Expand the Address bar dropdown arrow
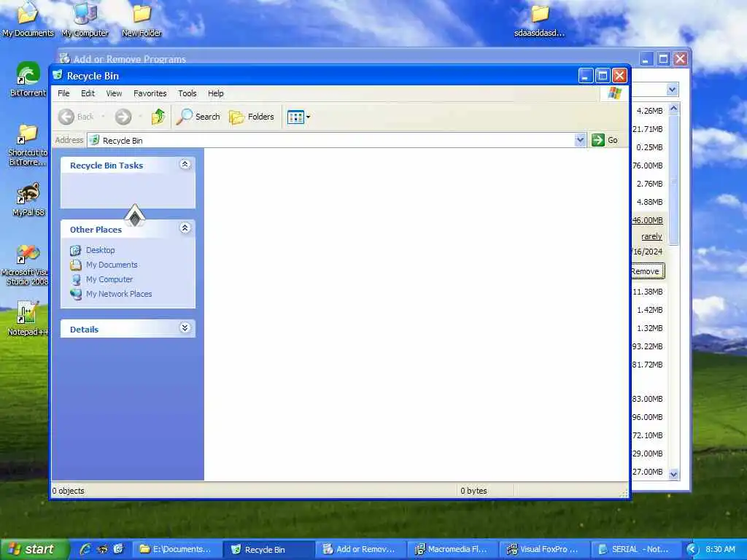This screenshot has width=747, height=560. pos(580,140)
